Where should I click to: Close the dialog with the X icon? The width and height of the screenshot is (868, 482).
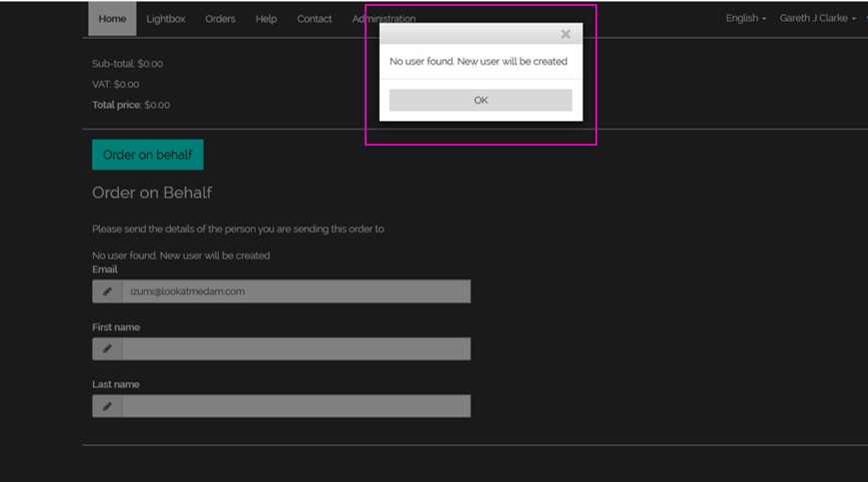565,34
